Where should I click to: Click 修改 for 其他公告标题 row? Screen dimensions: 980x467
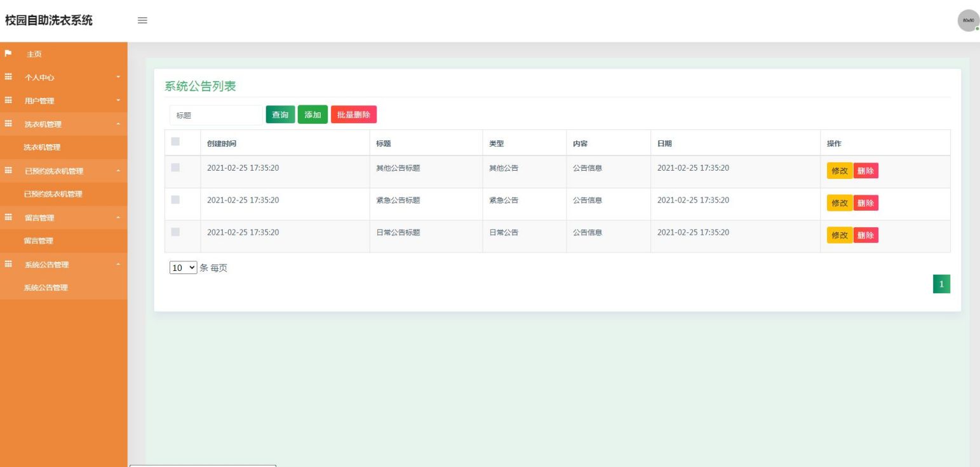840,171
